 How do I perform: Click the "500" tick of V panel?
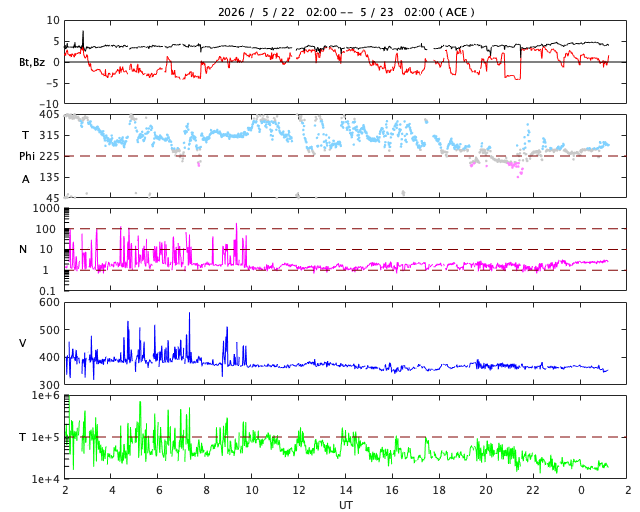tap(49, 330)
